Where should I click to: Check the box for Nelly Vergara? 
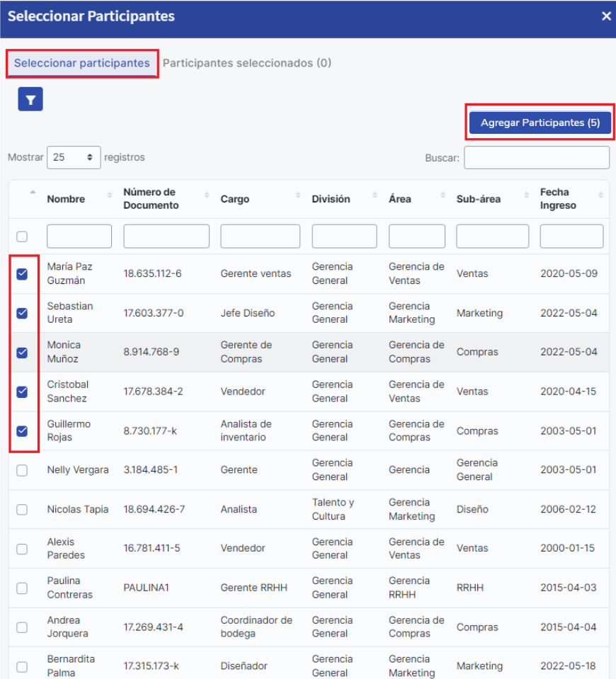(22, 470)
